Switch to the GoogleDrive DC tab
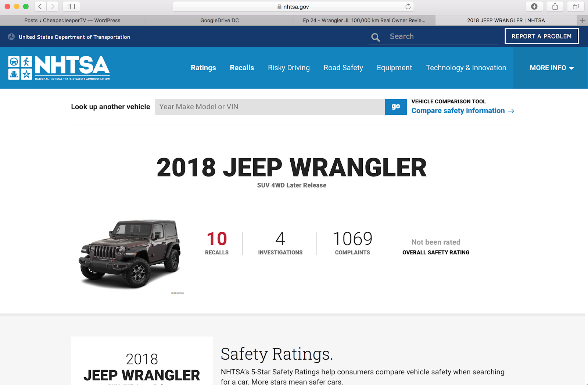 coord(220,21)
